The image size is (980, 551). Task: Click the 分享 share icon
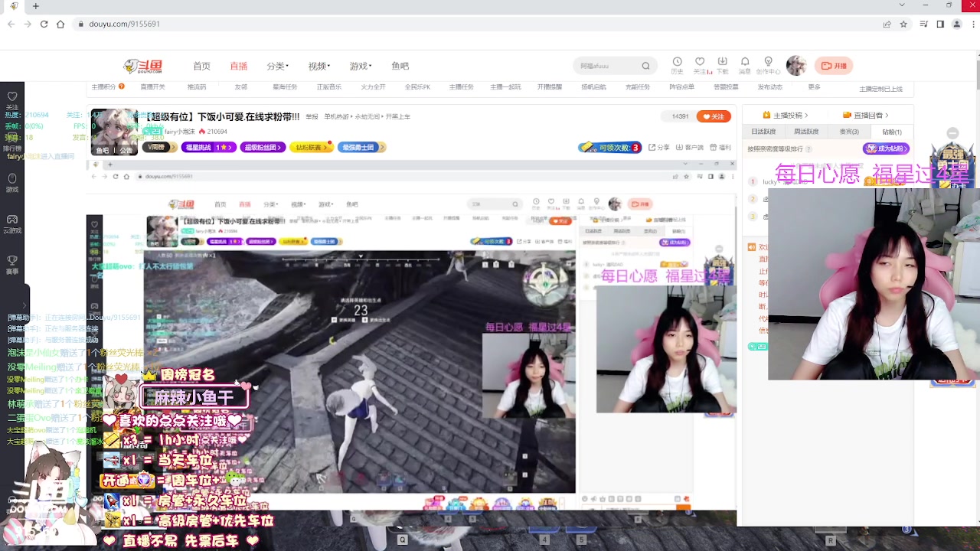click(x=659, y=147)
